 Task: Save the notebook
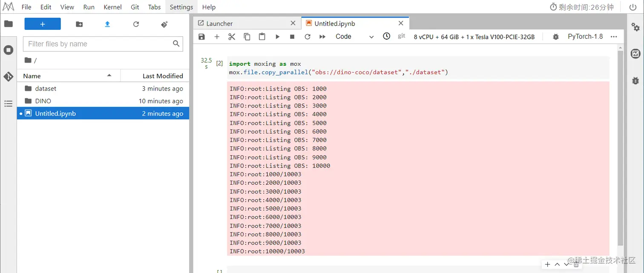(202, 37)
